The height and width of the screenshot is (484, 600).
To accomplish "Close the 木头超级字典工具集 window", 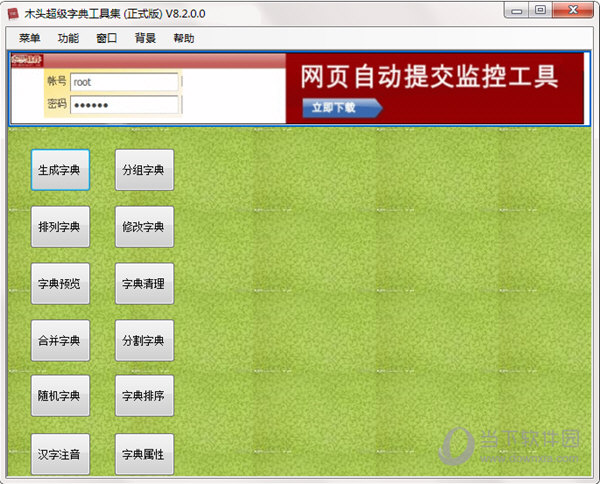I will click(x=573, y=10).
